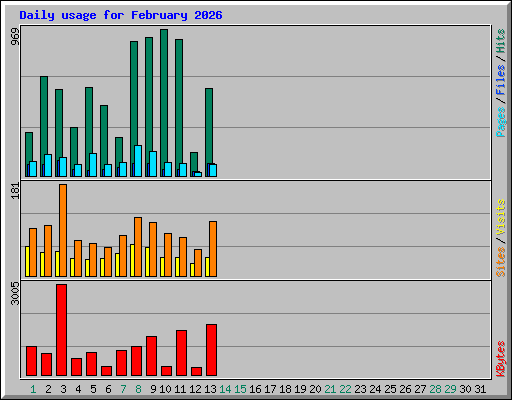This screenshot has width=512, height=400.
Task: Click day 20 on the date axis
Action: click(315, 389)
